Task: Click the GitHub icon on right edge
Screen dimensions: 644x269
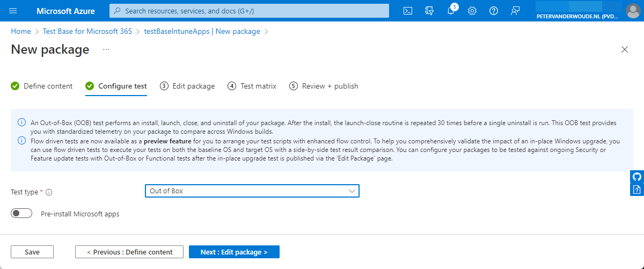Action: pos(637,177)
